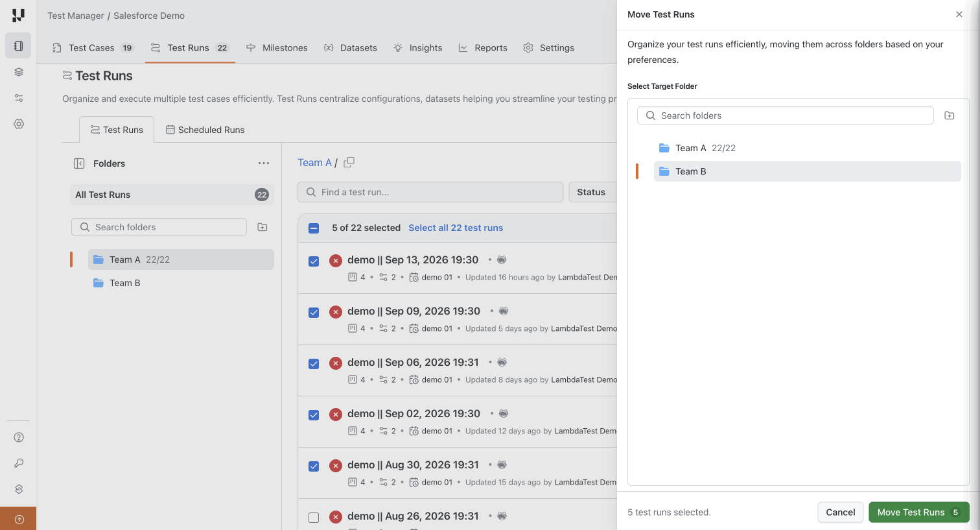
Task: Click failed status icon for Sep 13 run
Action: [x=335, y=260]
